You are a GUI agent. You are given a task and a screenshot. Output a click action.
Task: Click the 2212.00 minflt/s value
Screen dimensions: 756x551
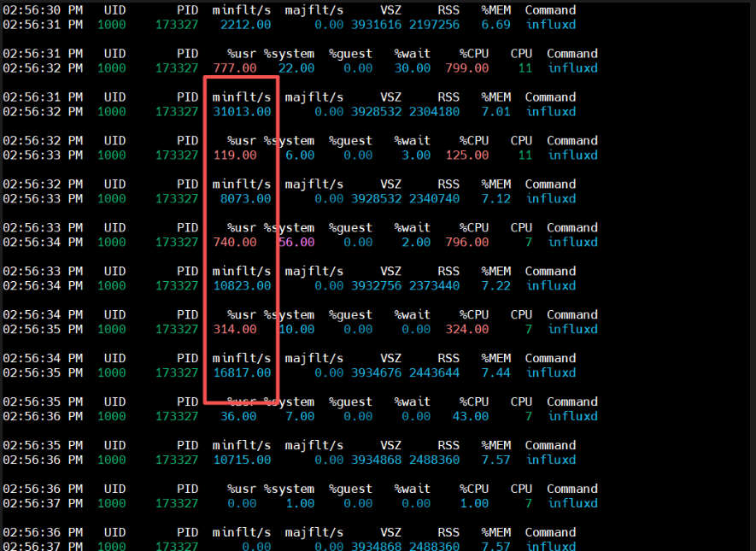(x=245, y=25)
